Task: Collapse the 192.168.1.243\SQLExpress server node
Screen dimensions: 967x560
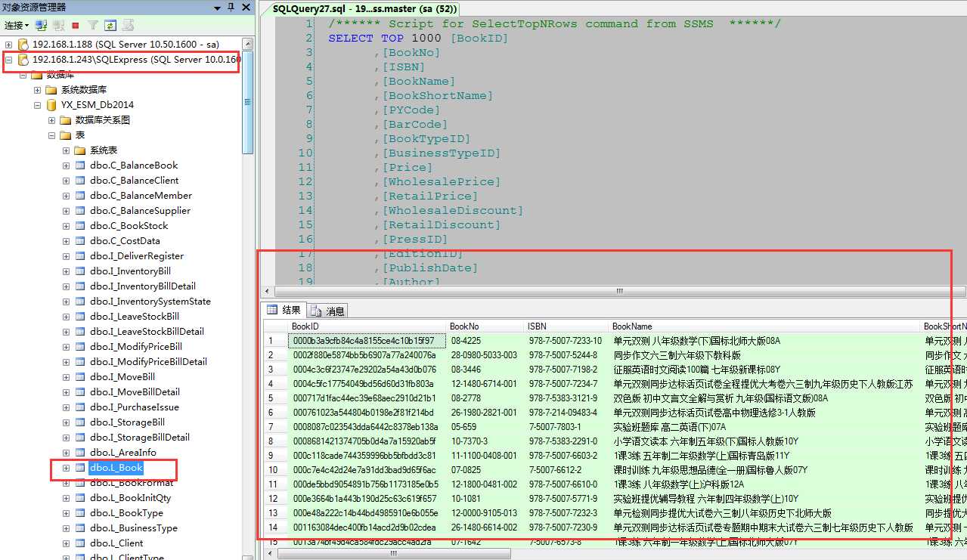Action: tap(8, 59)
